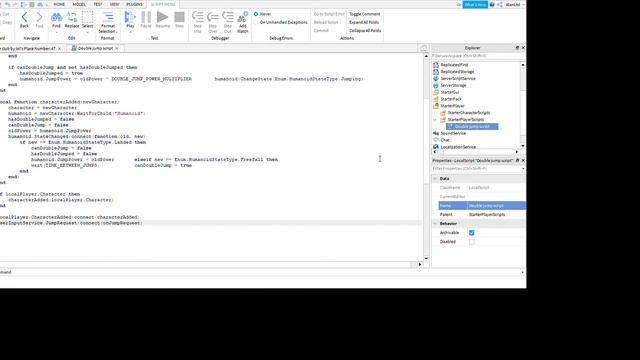Collapse the StarterPlayerScripts tree node
Screen dimensions: 640x360
(435, 120)
